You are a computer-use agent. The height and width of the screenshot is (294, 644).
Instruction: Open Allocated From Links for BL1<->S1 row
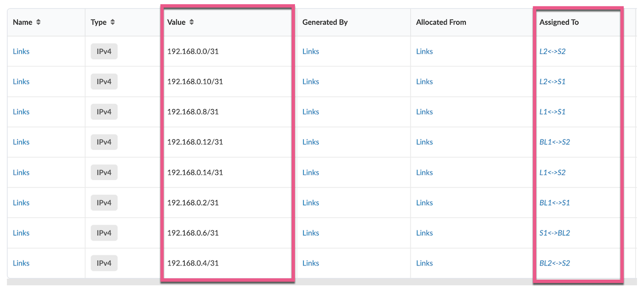coord(425,203)
